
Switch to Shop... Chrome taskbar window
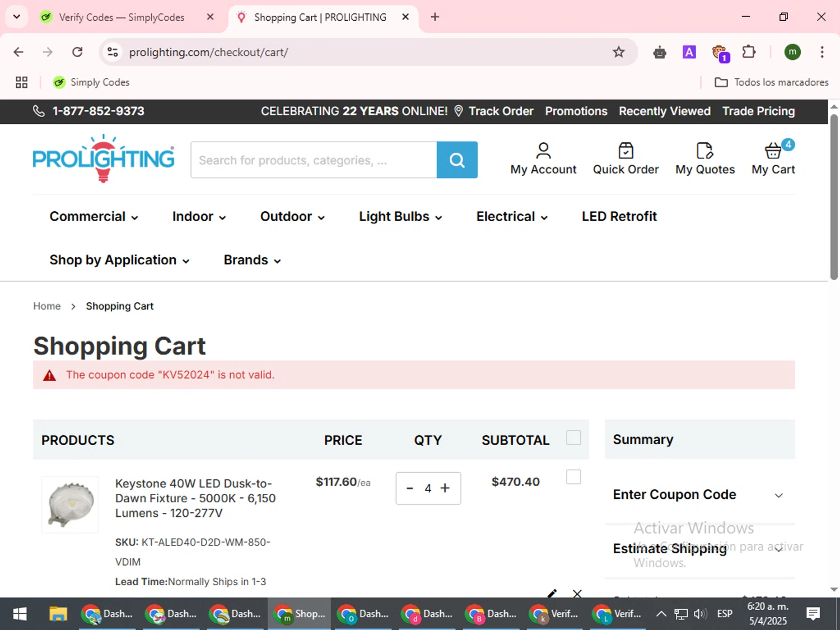pos(300,614)
